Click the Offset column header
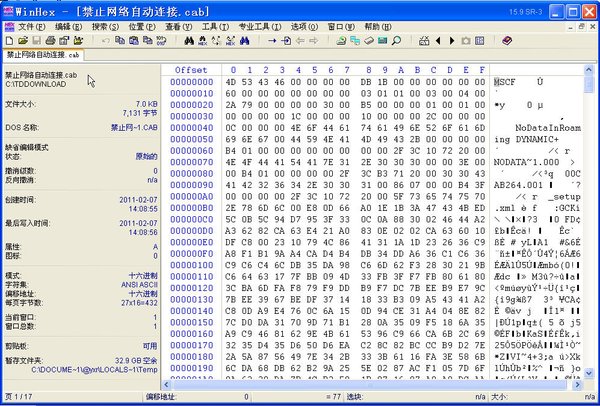The image size is (600, 406). (191, 70)
